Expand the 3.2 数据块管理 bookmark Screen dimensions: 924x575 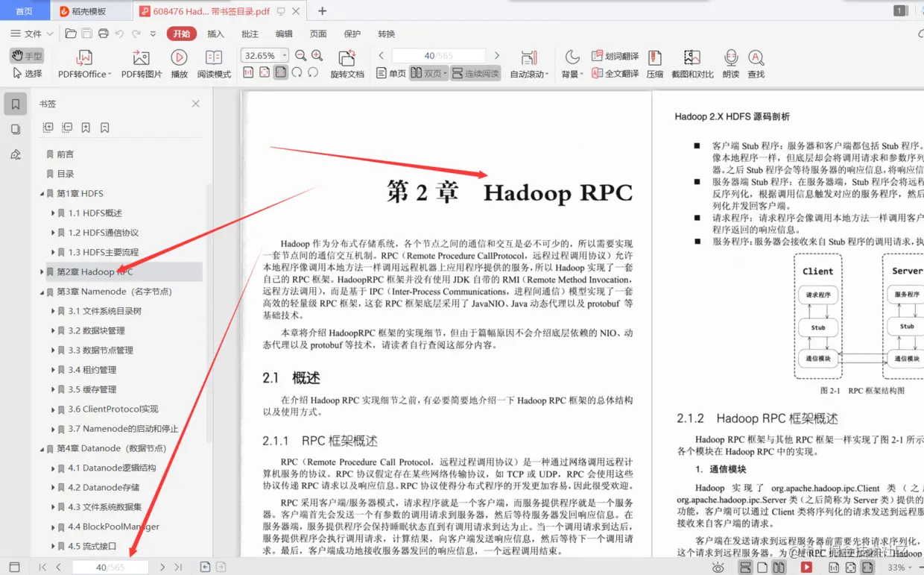tap(53, 331)
